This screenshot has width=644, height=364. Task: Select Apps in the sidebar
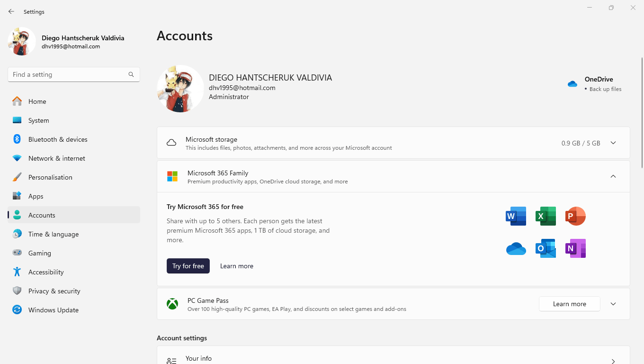pyautogui.click(x=74, y=196)
